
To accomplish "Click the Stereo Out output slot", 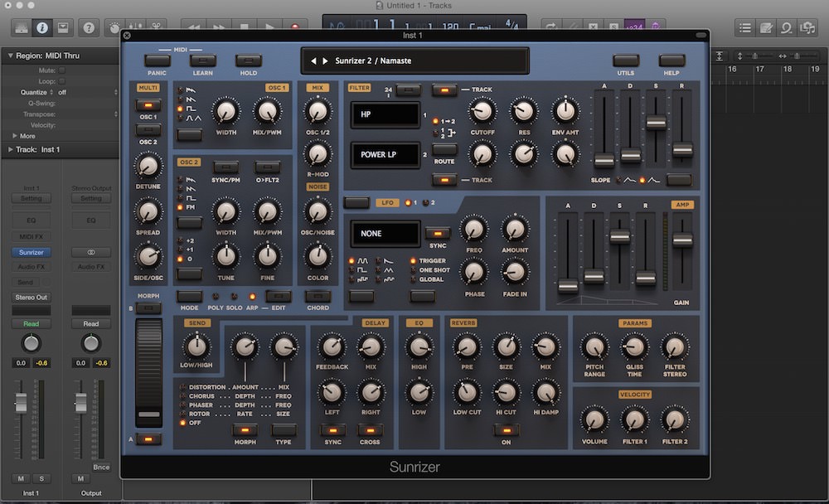I will point(32,298).
